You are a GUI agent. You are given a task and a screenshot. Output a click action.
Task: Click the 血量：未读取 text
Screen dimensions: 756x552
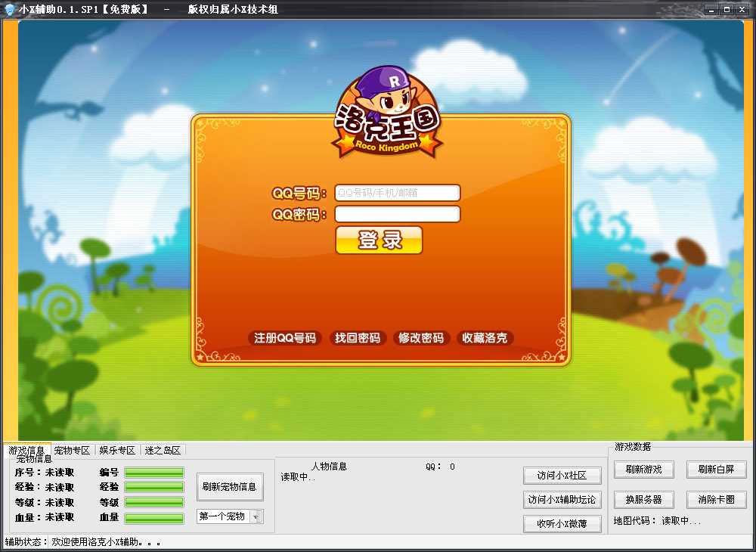(x=45, y=517)
